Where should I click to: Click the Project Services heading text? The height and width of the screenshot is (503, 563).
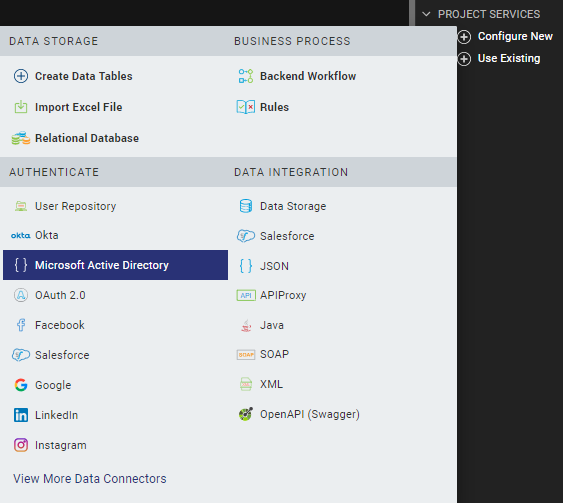[x=489, y=14]
